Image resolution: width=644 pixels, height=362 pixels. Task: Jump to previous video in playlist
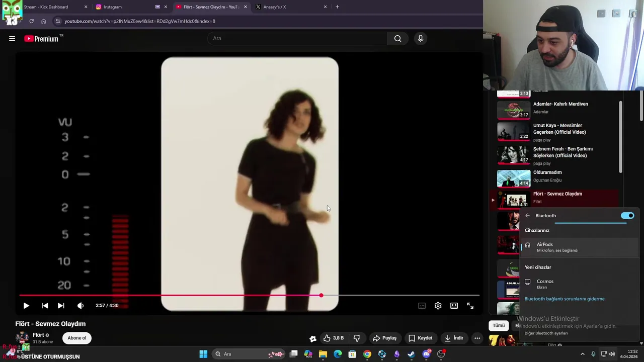pyautogui.click(x=45, y=305)
